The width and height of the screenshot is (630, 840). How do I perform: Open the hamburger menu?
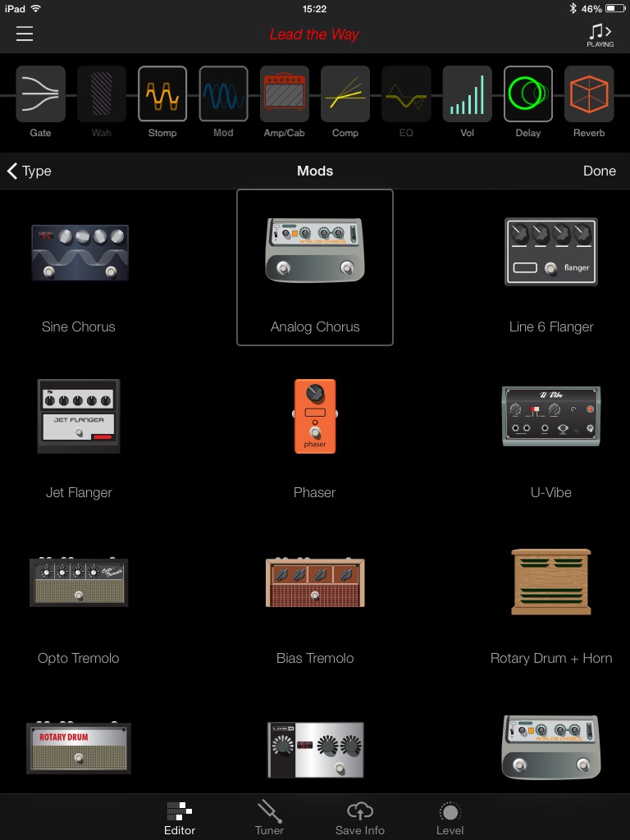click(25, 34)
